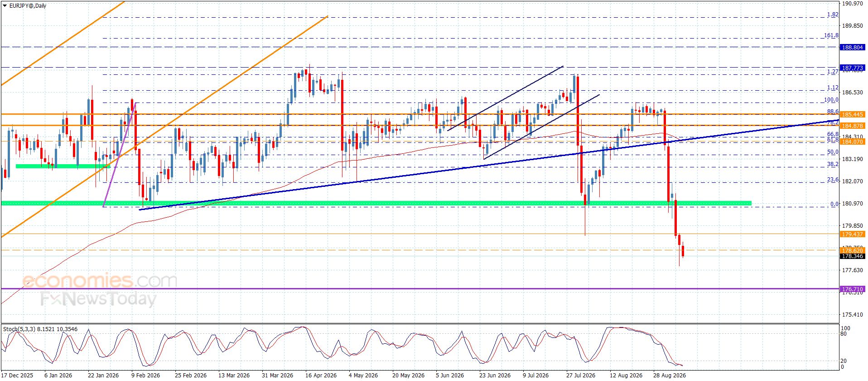
Task: Open the chart dropdown arrow beside EURJPY@,Daily
Action: [x=5, y=6]
